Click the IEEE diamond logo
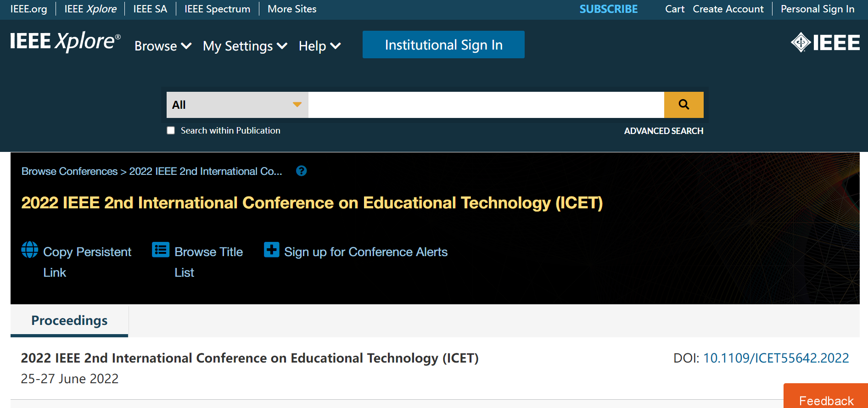868x408 pixels. click(x=825, y=43)
